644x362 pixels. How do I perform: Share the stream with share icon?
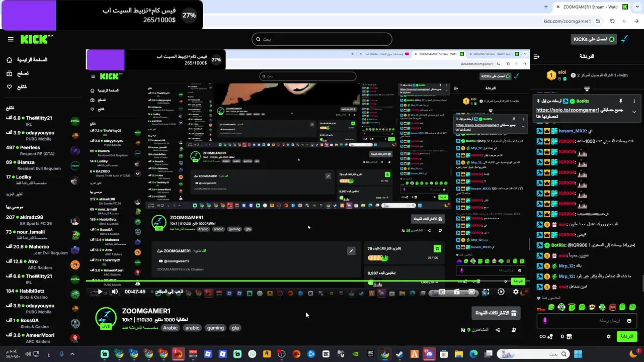[x=498, y=330]
